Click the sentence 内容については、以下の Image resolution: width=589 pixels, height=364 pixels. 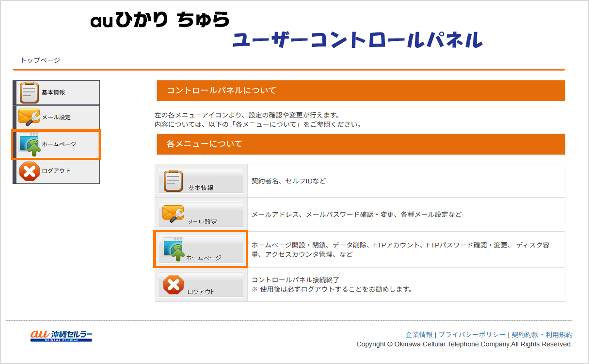pyautogui.click(x=258, y=125)
